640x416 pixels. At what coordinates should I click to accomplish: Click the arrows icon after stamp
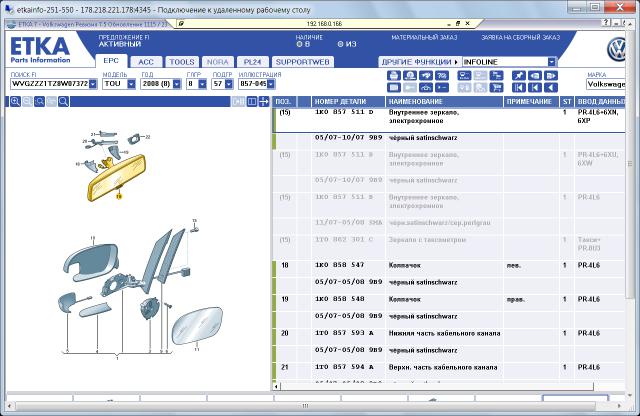(426, 76)
